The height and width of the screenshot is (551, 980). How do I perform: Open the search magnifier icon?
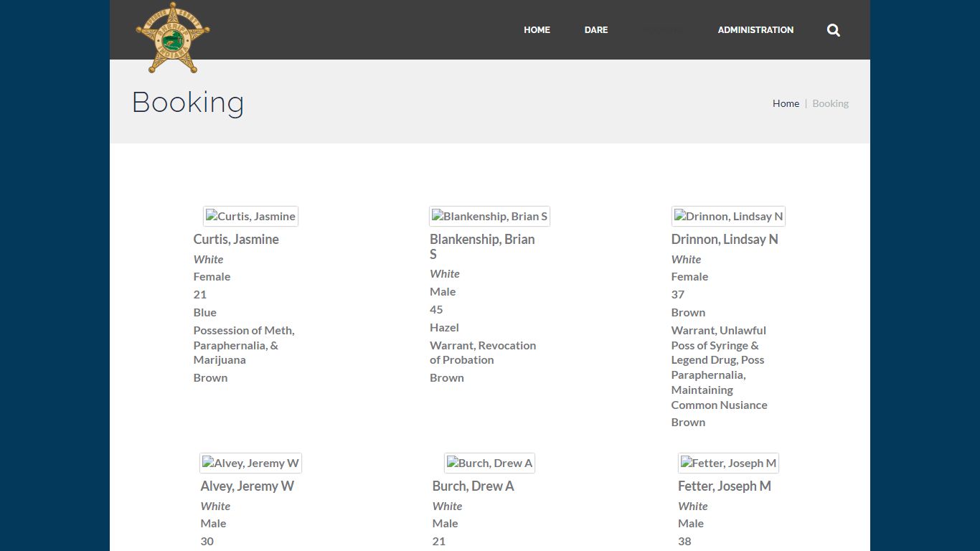click(x=833, y=30)
